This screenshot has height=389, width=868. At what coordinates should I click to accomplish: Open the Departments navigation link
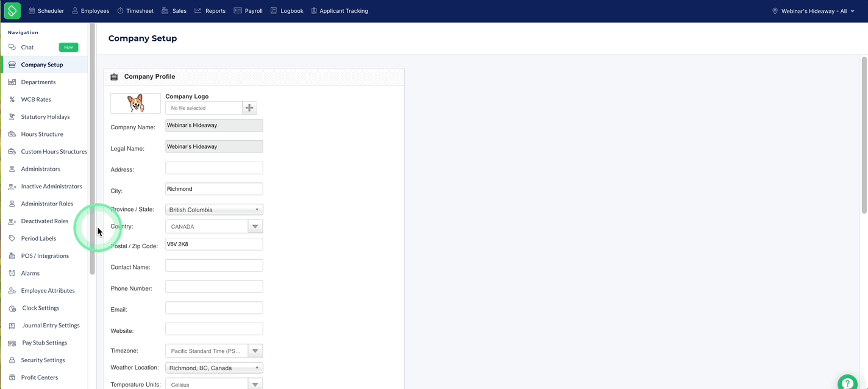coord(38,82)
